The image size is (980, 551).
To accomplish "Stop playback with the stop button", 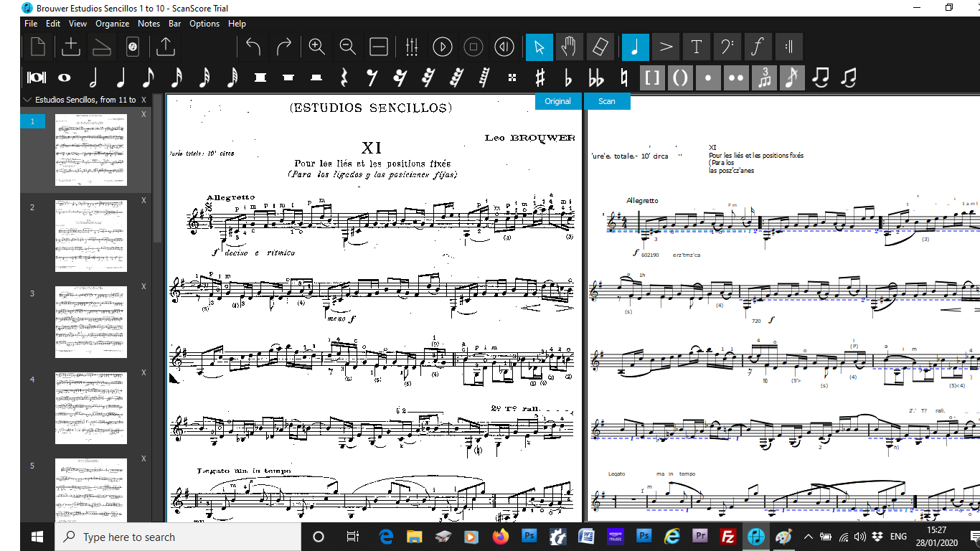I will (473, 47).
